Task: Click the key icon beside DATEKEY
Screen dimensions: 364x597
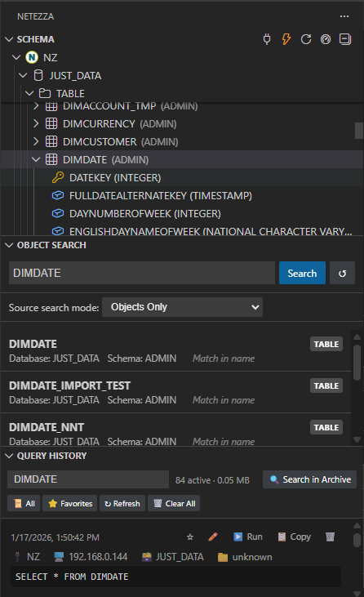Action: pyautogui.click(x=58, y=177)
